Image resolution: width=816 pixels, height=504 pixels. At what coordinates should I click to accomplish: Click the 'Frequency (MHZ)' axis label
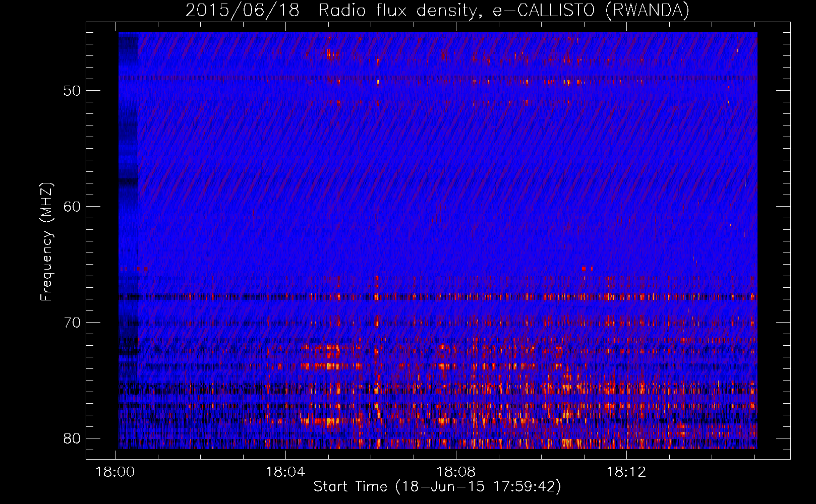tap(46, 241)
